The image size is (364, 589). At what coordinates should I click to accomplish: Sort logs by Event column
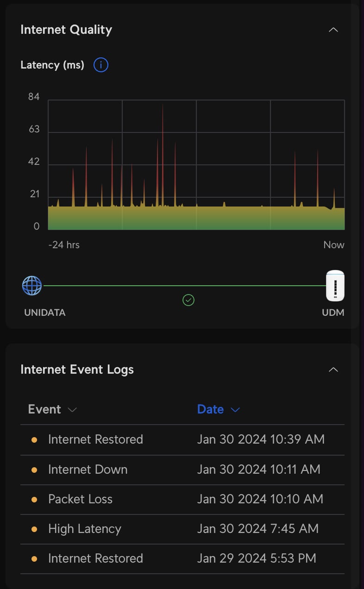(52, 409)
